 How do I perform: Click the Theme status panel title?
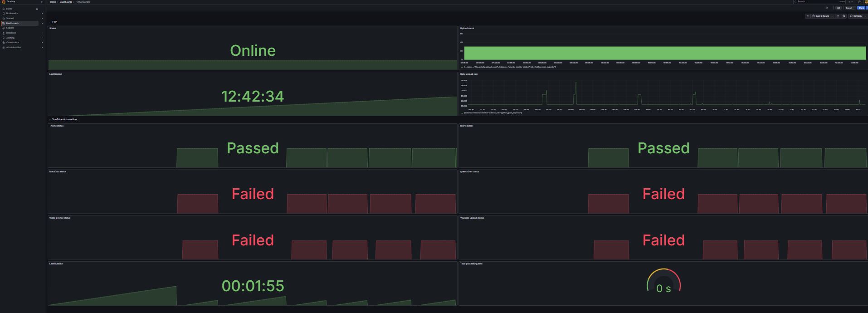57,126
